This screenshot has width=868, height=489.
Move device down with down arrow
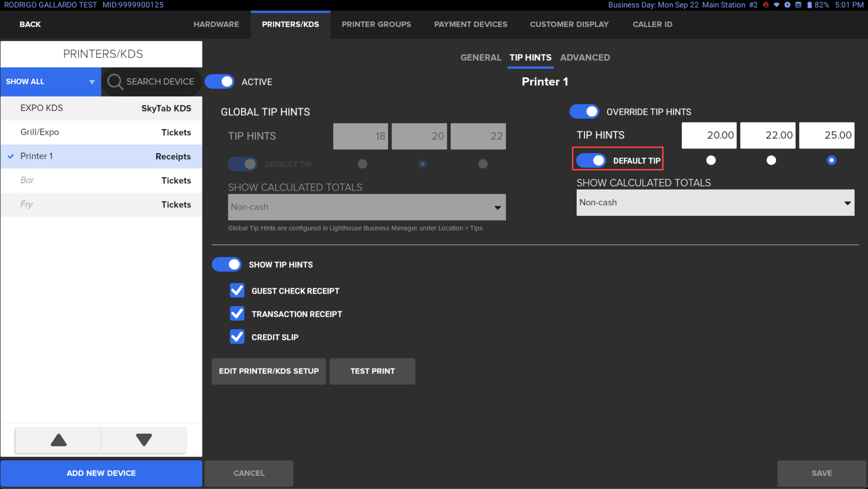click(x=144, y=440)
